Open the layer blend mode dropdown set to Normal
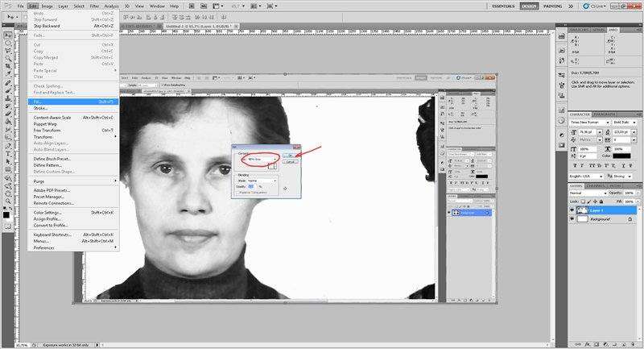The width and height of the screenshot is (644, 349). (586, 193)
